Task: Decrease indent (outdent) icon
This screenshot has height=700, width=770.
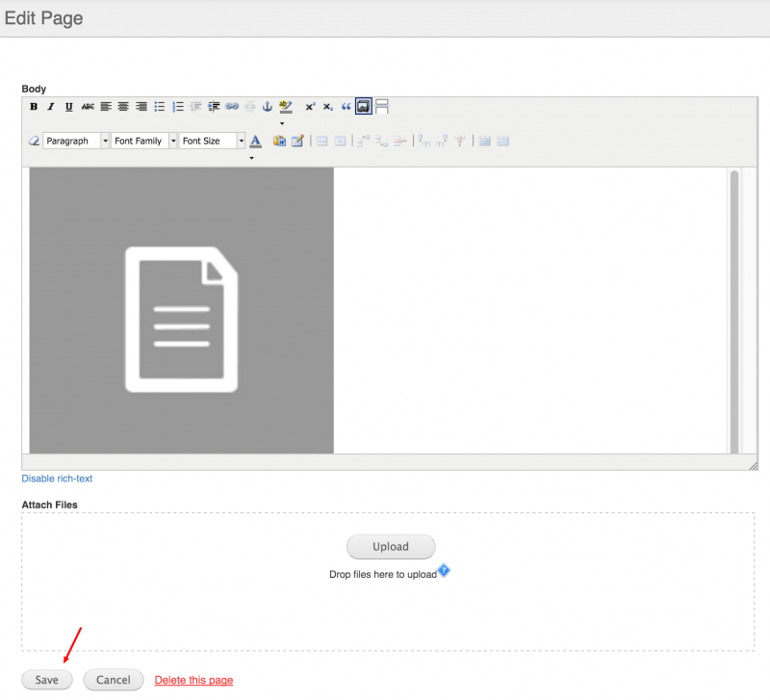Action: [x=195, y=107]
